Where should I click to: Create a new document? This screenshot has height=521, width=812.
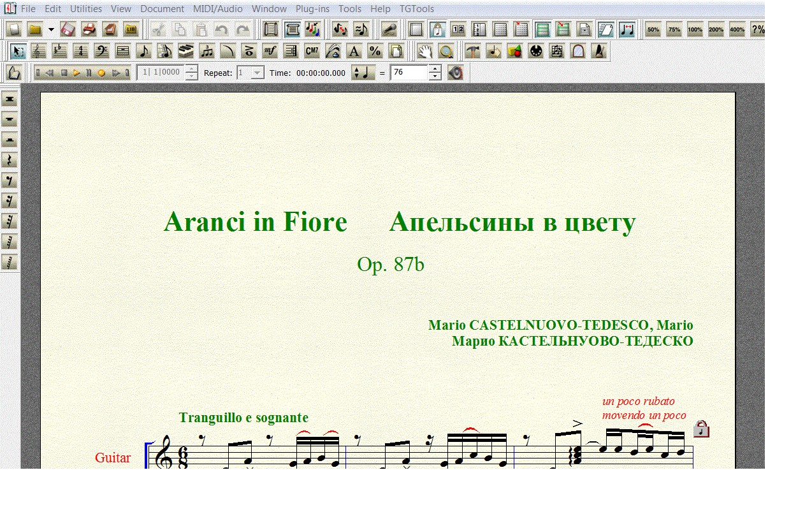(14, 29)
